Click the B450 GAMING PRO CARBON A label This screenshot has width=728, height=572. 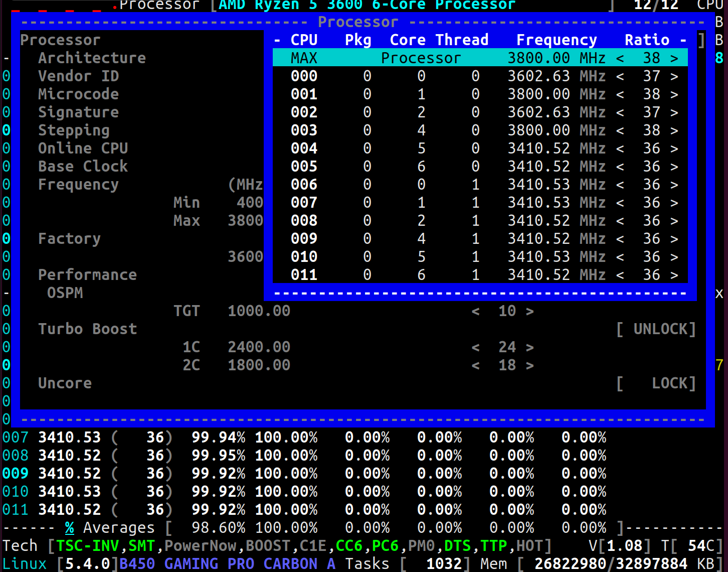coord(227,564)
